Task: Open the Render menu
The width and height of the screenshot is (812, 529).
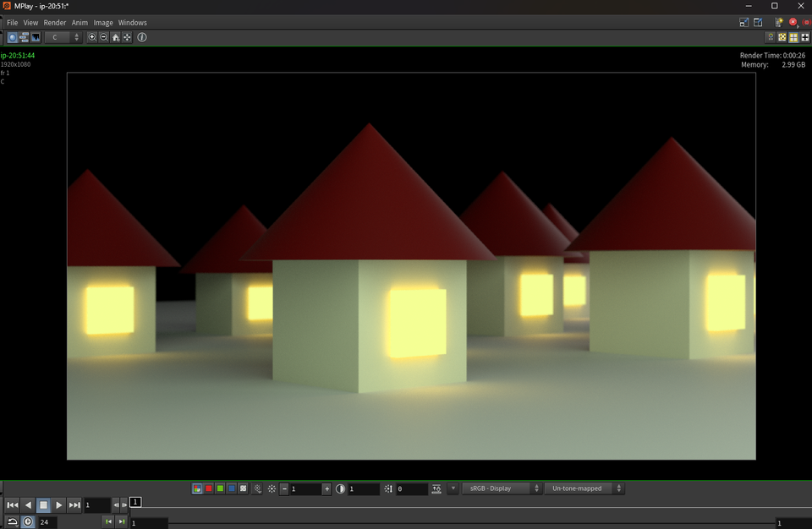Action: coord(55,23)
